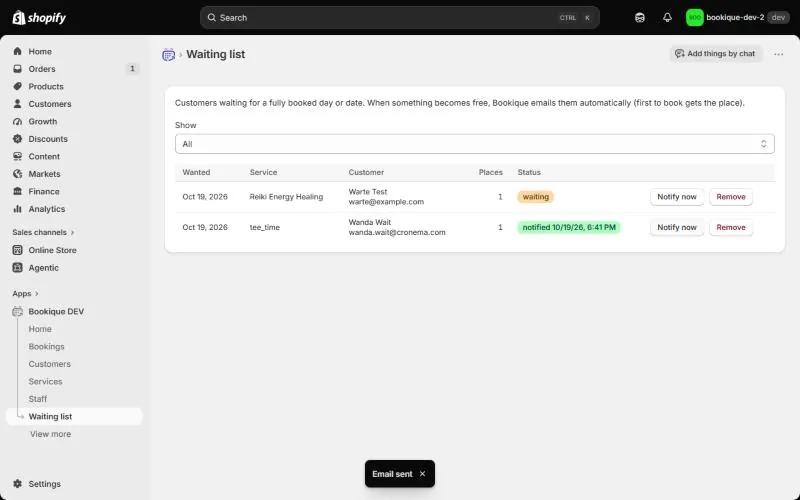Click the search magnifier icon
The height and width of the screenshot is (500, 800).
click(x=211, y=18)
